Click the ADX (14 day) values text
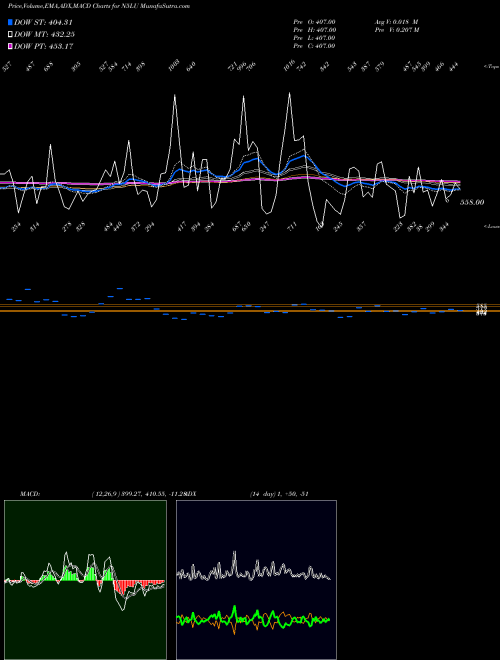 coord(279,494)
